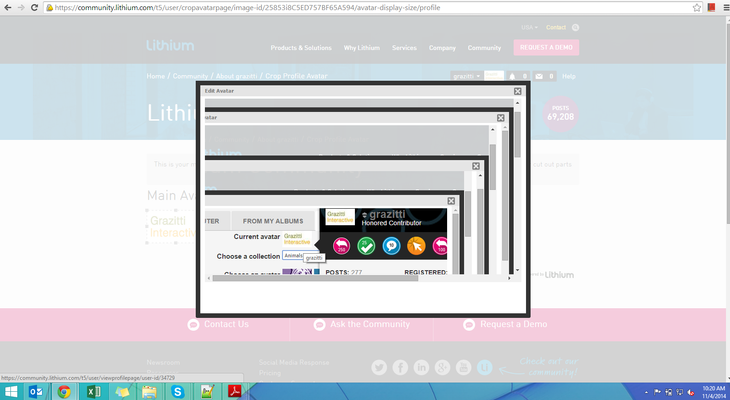Click the Community breadcrumb link
The image size is (730, 400).
click(x=190, y=76)
